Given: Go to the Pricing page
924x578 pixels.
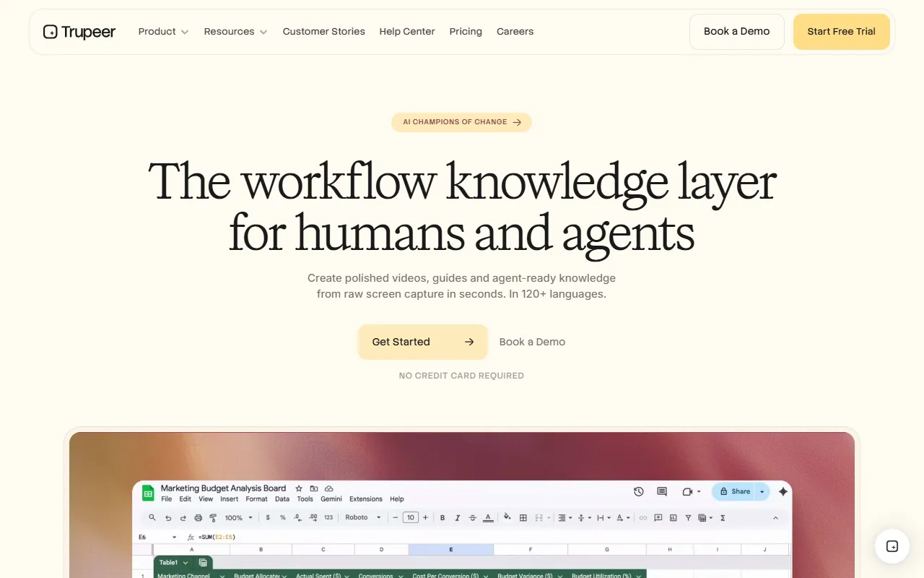Looking at the screenshot, I should pos(466,32).
